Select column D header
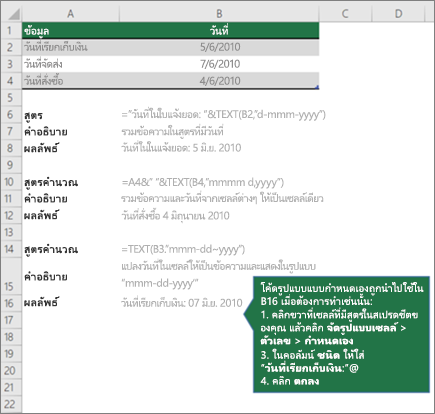Image resolution: width=435 pixels, height=414 pixels. pyautogui.click(x=398, y=14)
